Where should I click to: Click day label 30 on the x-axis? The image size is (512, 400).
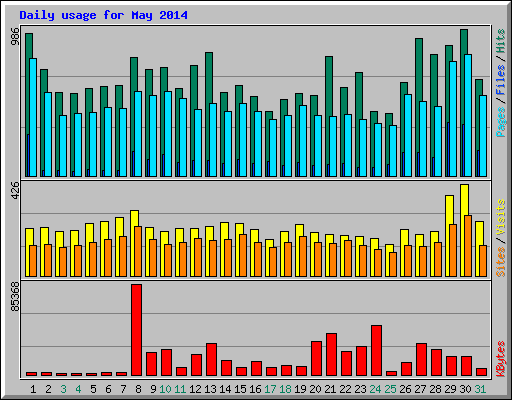(x=465, y=389)
